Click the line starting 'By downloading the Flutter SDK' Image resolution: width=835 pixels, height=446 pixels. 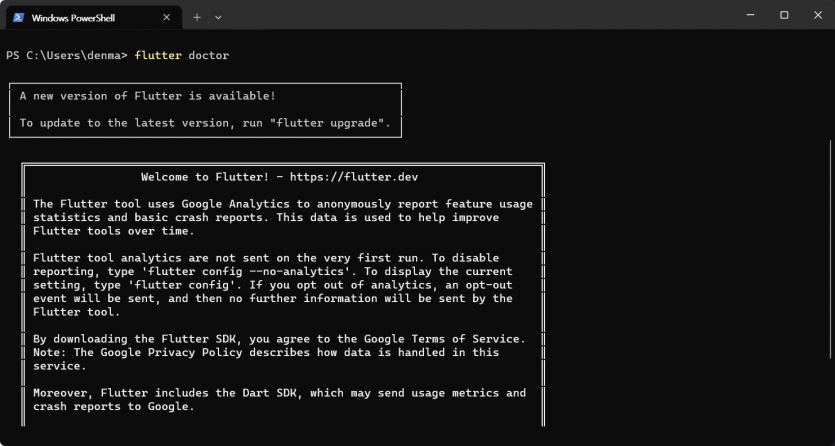280,339
